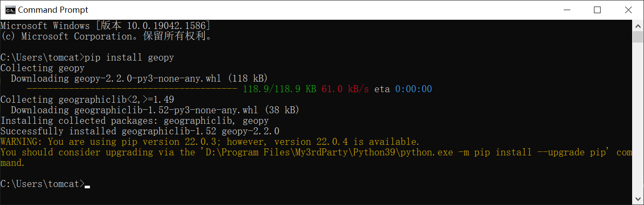
Task: Click the red "61.0 kB/s" speed value
Action: (x=345, y=89)
